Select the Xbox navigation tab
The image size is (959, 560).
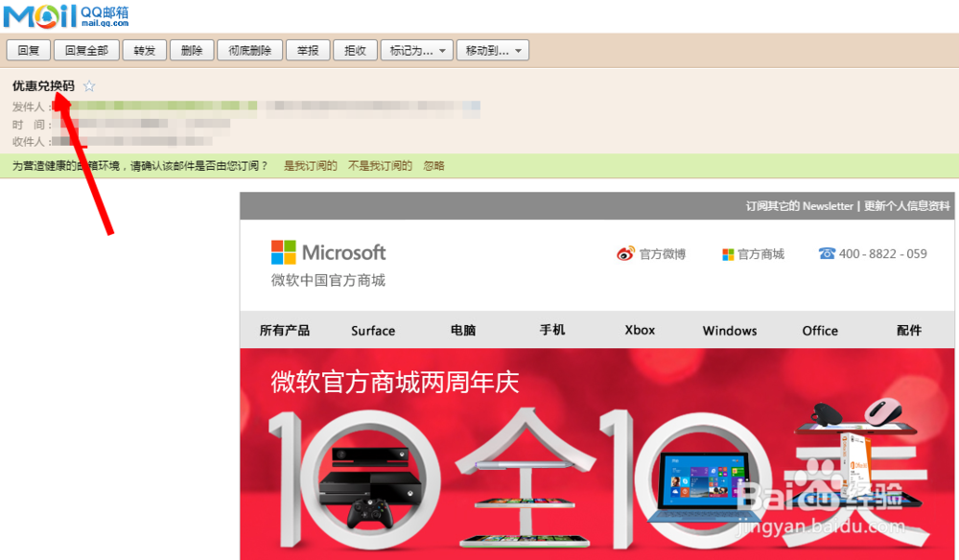(640, 330)
